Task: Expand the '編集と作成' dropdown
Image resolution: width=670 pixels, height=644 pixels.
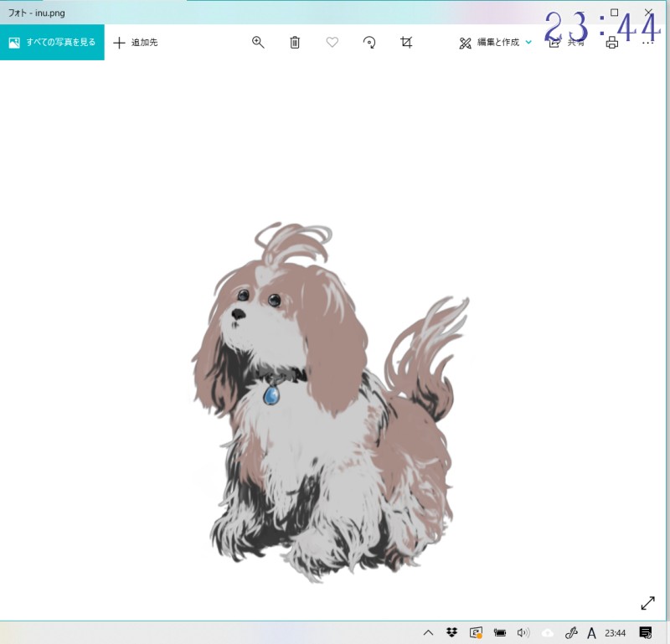Action: (496, 43)
